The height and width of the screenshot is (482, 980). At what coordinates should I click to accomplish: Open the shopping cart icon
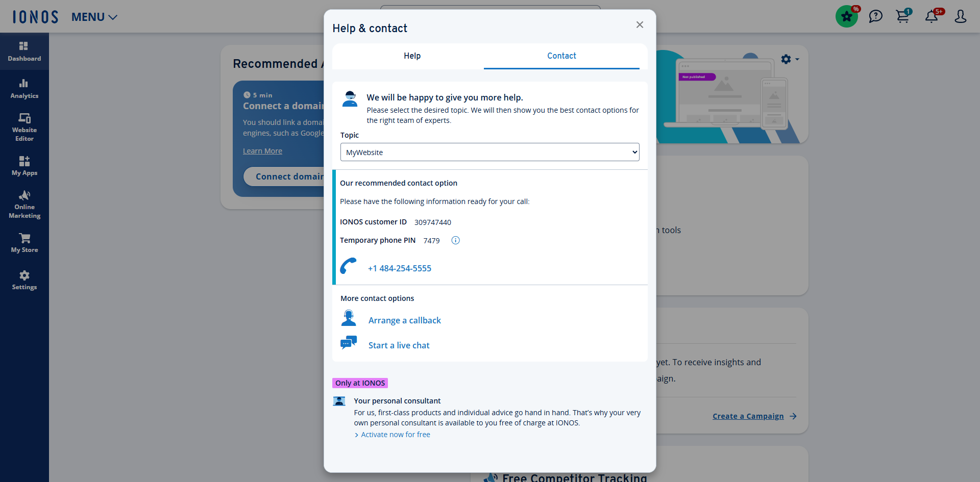click(x=902, y=16)
